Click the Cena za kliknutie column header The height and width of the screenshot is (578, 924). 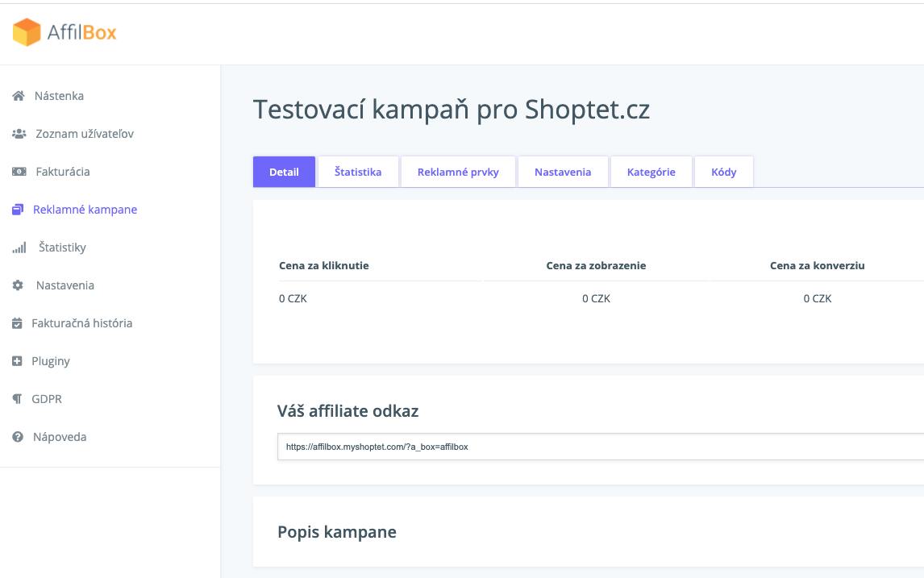coord(324,266)
